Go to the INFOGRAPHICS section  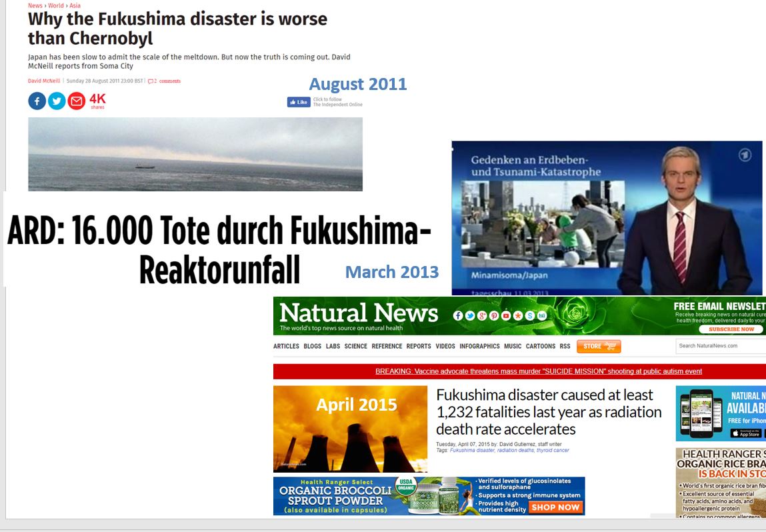tap(479, 347)
